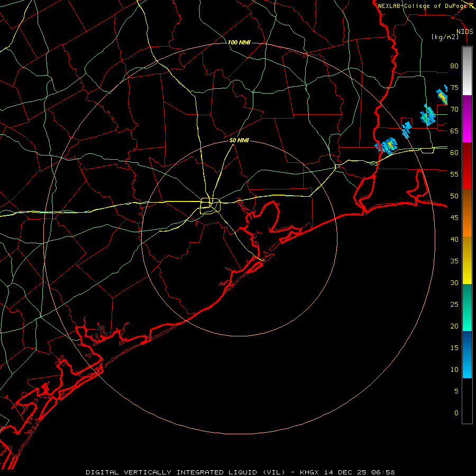476x476 pixels.
Task: Click scale value "40" on the legend
Action: pos(454,240)
